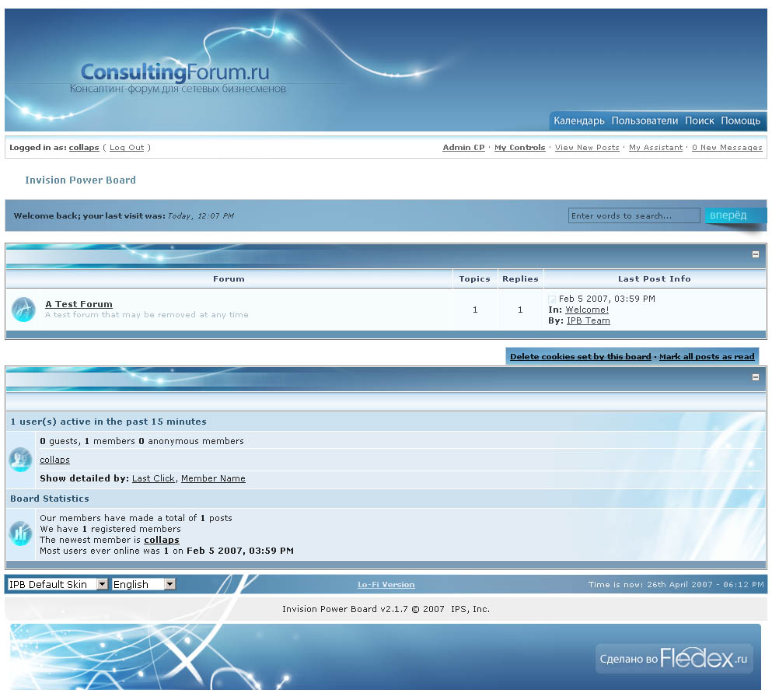The image size is (772, 700).
Task: Click Mark all posts as read
Action: tap(707, 356)
